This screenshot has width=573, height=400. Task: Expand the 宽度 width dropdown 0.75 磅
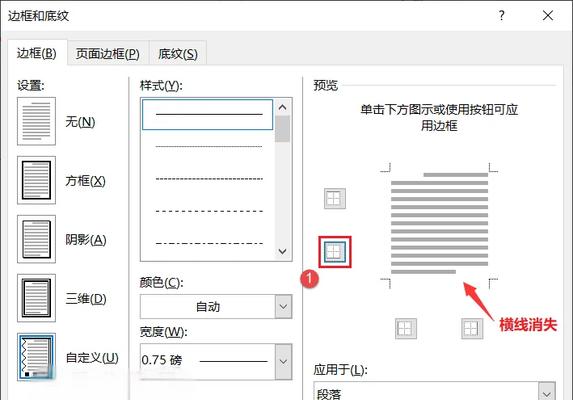pos(216,361)
